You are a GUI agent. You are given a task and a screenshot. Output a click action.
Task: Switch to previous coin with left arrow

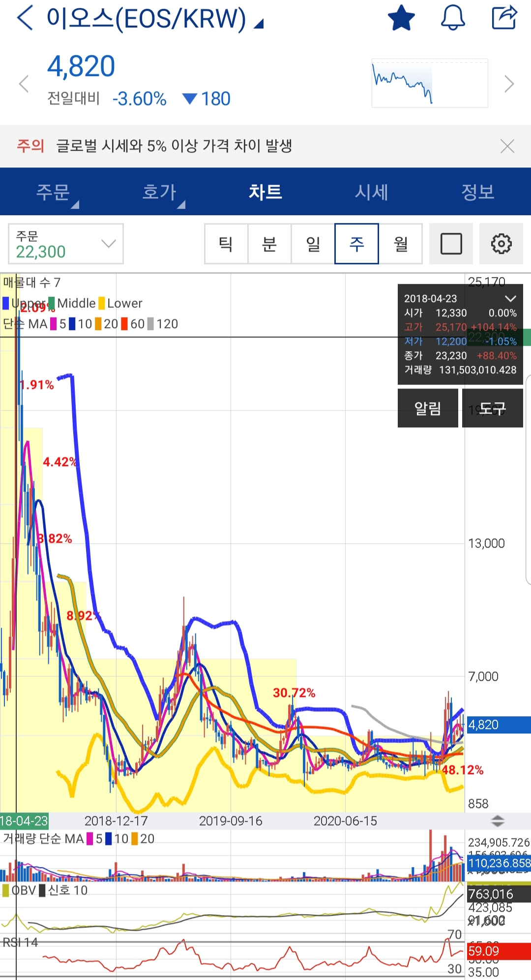[23, 84]
